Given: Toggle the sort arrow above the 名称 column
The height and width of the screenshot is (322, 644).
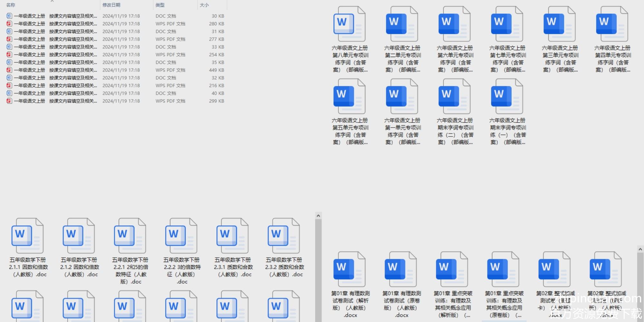Looking at the screenshot, I should coord(52,1).
